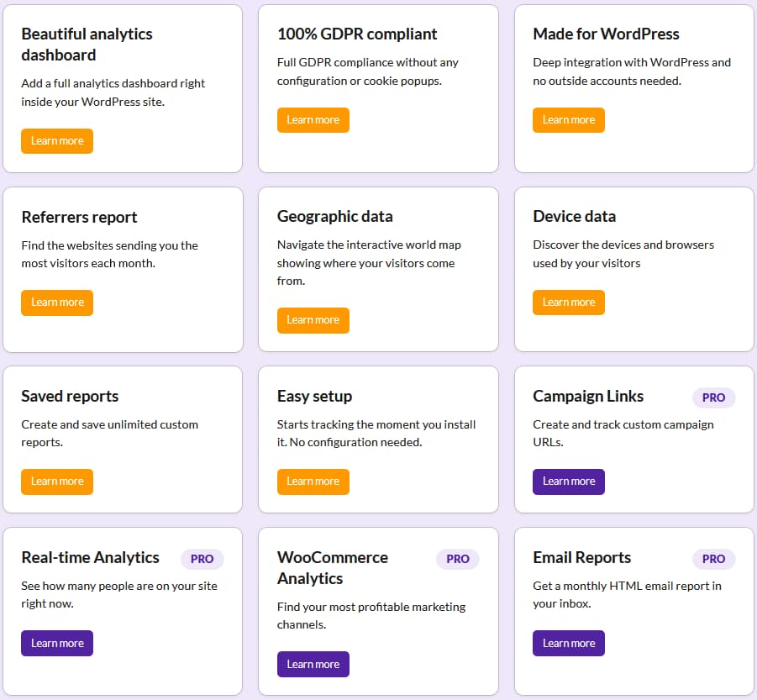757x700 pixels.
Task: Click purple Learn more under Campaign Links
Action: 568,482
